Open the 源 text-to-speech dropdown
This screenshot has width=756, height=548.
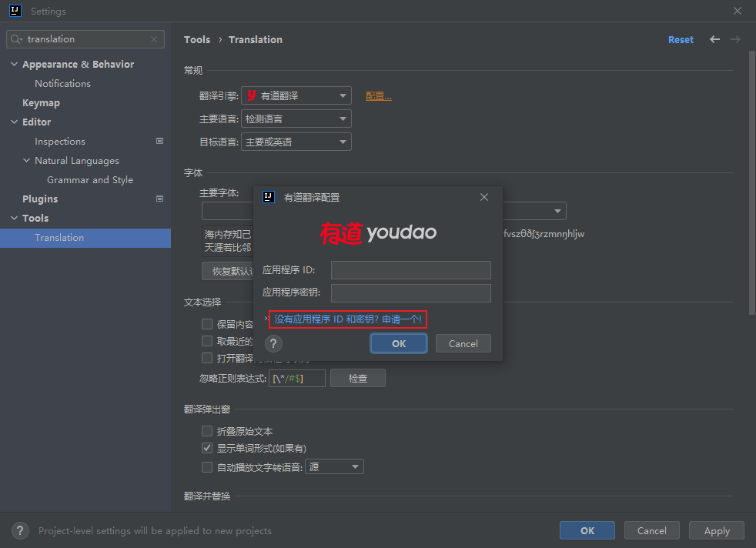pyautogui.click(x=334, y=466)
